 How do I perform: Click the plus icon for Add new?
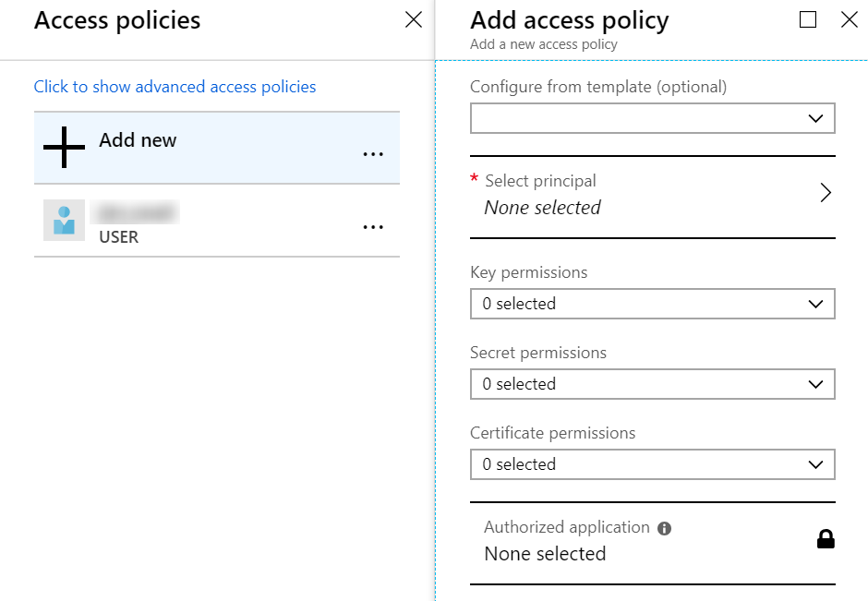tap(64, 148)
